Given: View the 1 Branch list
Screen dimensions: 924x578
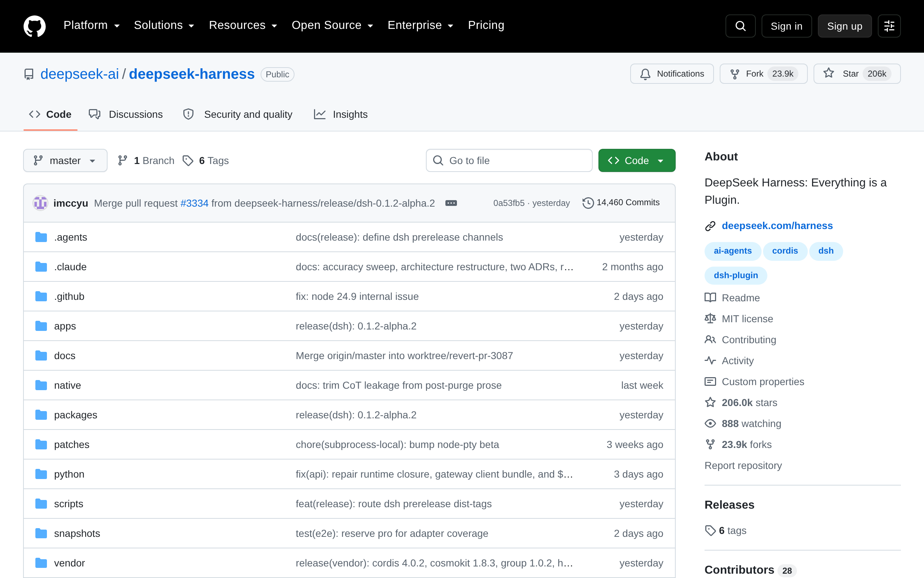Looking at the screenshot, I should pyautogui.click(x=146, y=160).
